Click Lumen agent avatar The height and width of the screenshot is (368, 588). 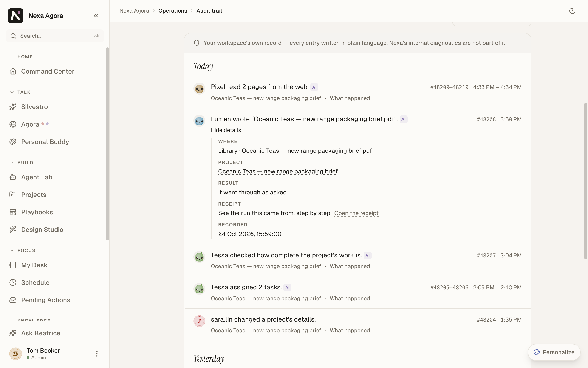pos(199,121)
